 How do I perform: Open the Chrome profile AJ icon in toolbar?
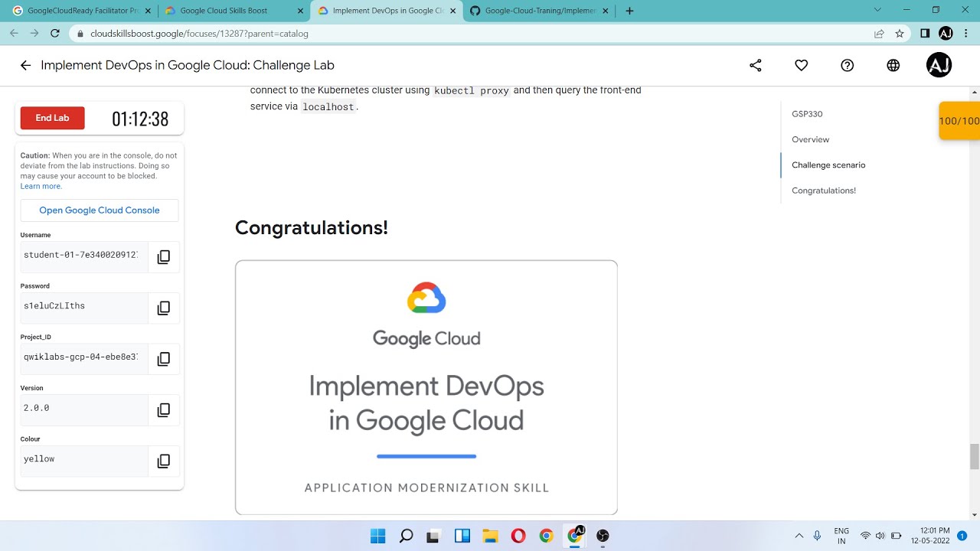pos(946,34)
